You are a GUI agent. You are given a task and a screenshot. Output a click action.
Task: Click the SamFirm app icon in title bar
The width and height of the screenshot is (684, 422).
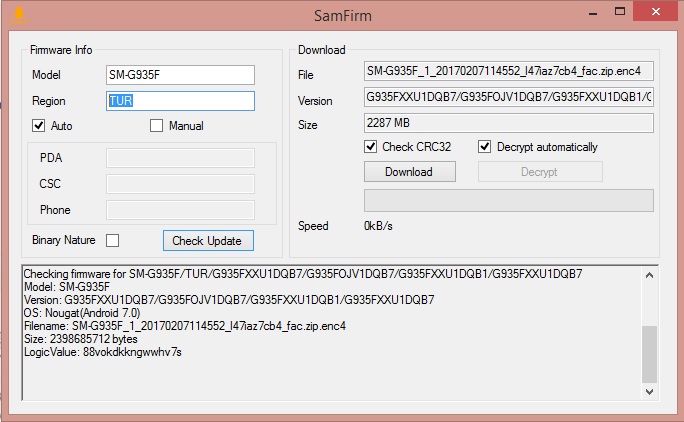click(19, 15)
